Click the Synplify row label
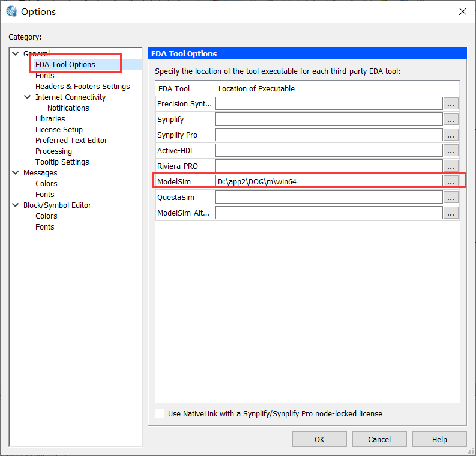This screenshot has width=476, height=456. (170, 120)
